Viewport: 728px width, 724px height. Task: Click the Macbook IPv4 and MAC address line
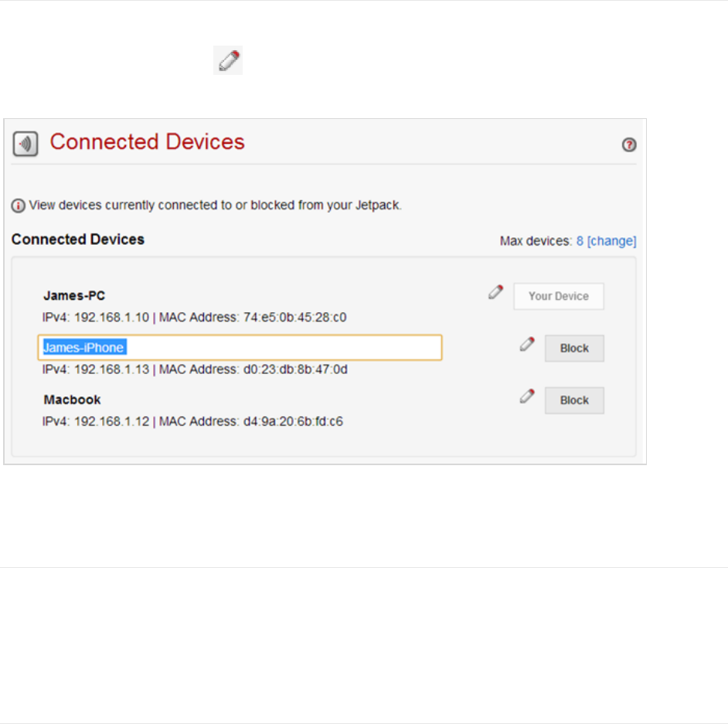click(x=192, y=421)
